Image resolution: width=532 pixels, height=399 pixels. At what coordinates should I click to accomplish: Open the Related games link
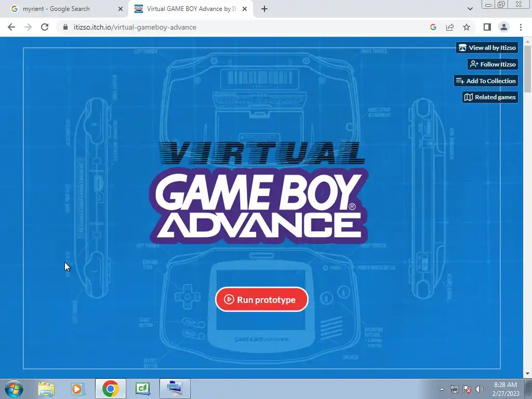tap(490, 97)
